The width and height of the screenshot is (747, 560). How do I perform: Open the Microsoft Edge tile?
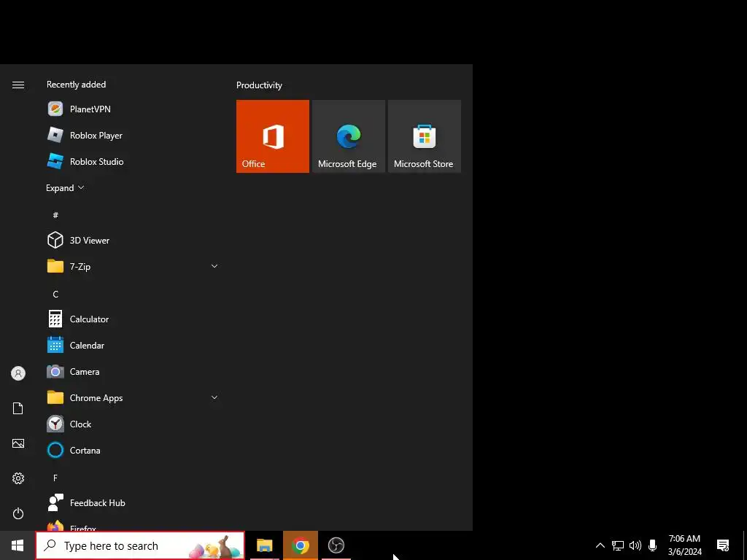pyautogui.click(x=348, y=136)
